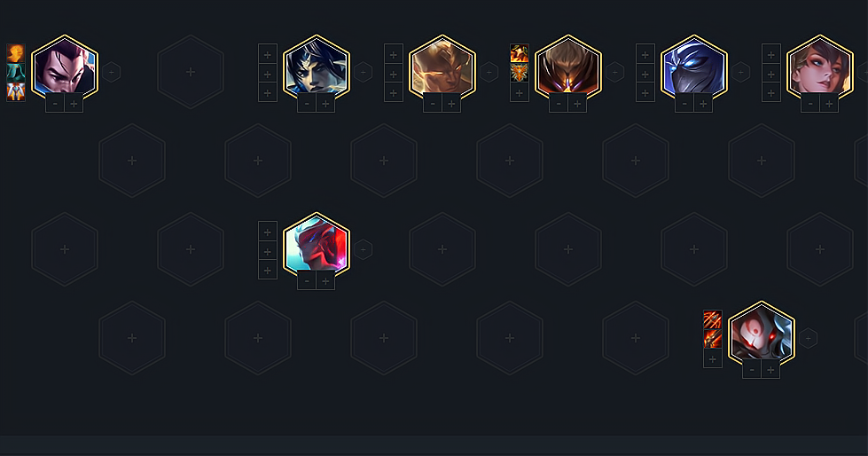
Task: Click the orange fist item on Yasuo
Action: pos(16,54)
